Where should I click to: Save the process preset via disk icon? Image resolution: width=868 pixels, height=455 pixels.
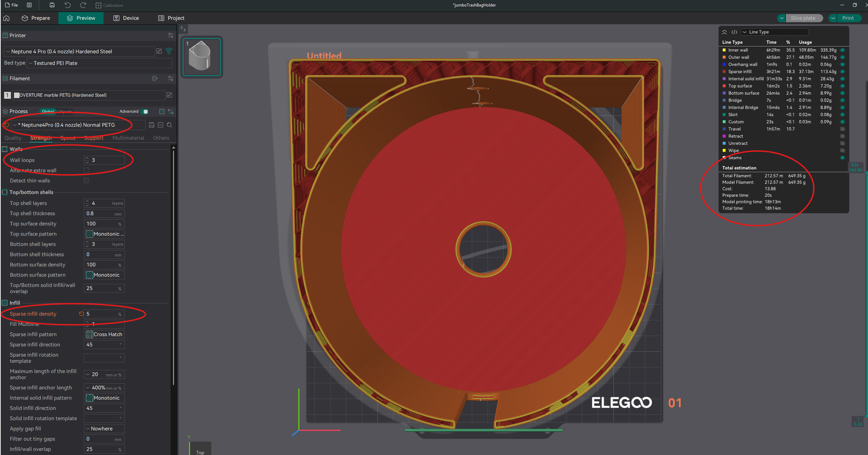151,125
